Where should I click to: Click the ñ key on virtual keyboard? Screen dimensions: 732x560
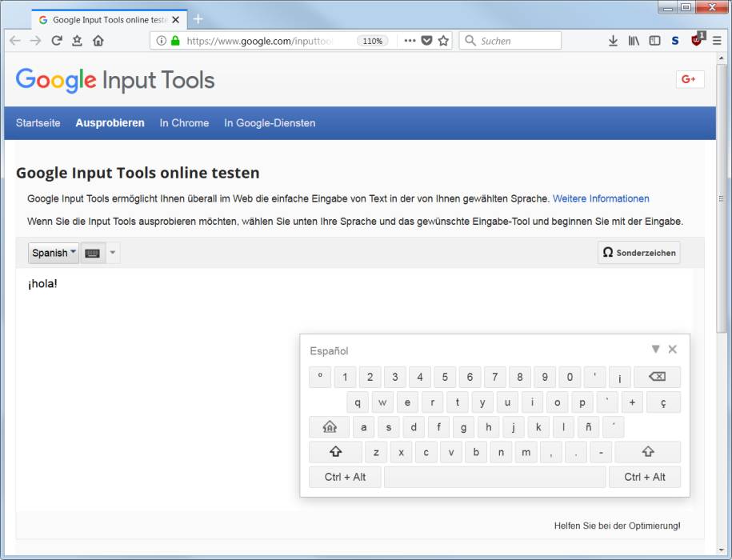click(588, 426)
